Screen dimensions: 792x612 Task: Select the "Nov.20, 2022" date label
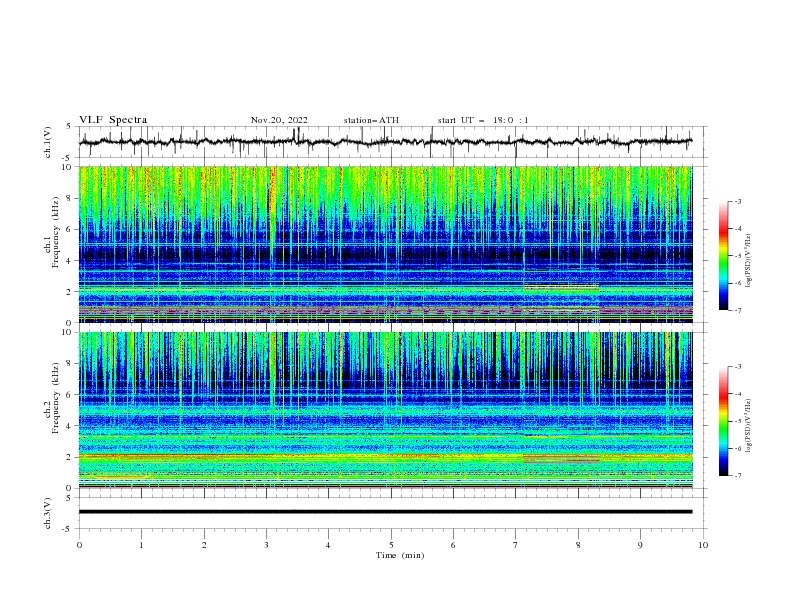(279, 120)
